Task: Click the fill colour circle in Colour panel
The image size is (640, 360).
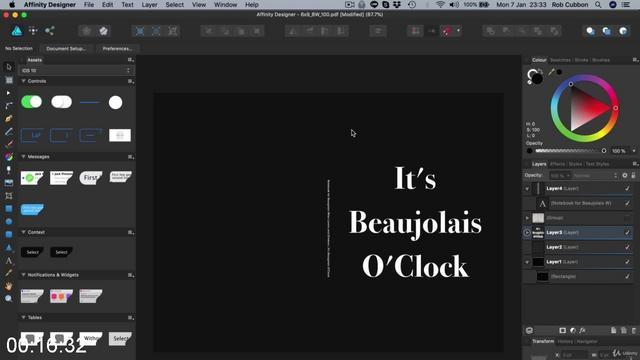Action: 538,79
